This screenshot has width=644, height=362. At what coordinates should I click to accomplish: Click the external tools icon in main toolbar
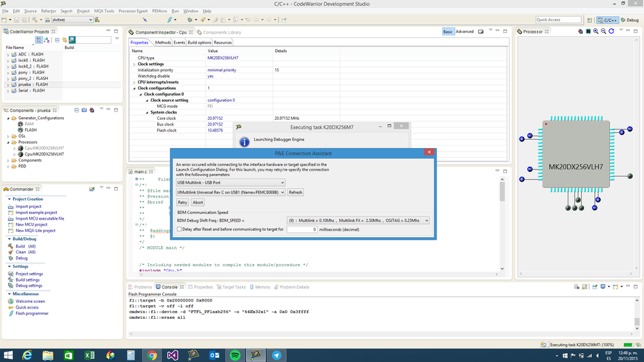[x=203, y=20]
